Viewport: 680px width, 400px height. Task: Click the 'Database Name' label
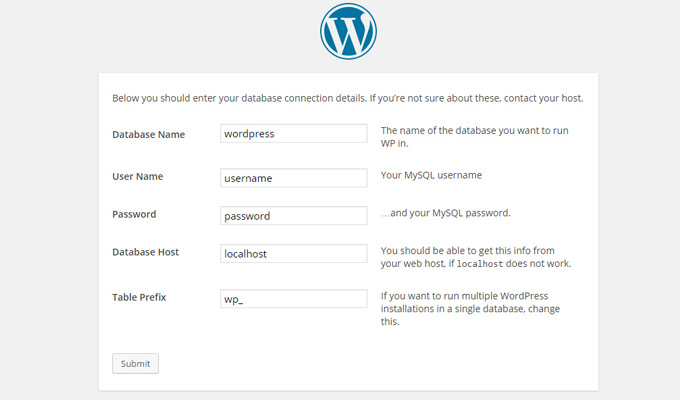(x=148, y=134)
